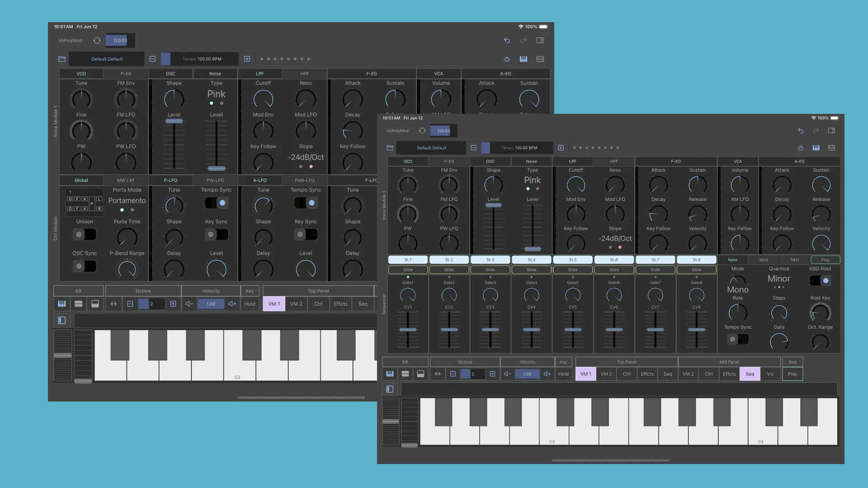Click tempo minus stepper in front window

[473, 148]
